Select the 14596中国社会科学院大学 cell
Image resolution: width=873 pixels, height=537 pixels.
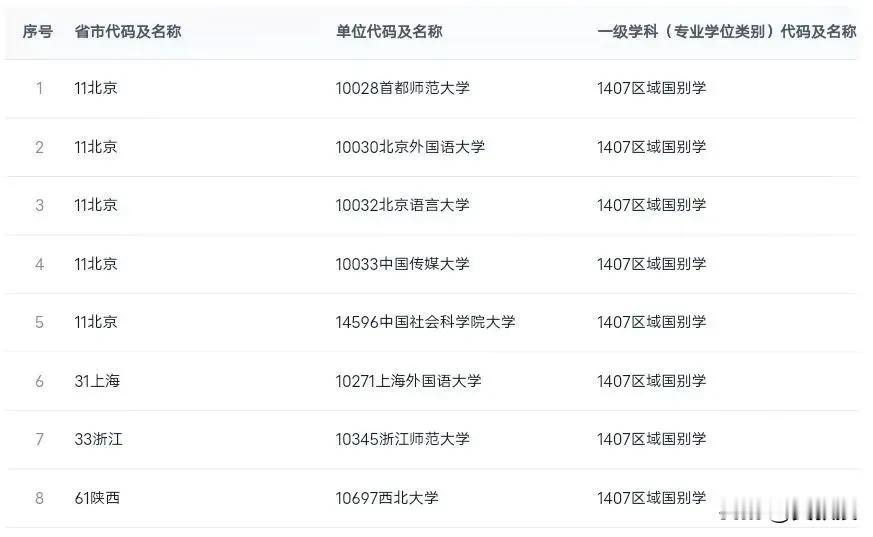coord(425,322)
